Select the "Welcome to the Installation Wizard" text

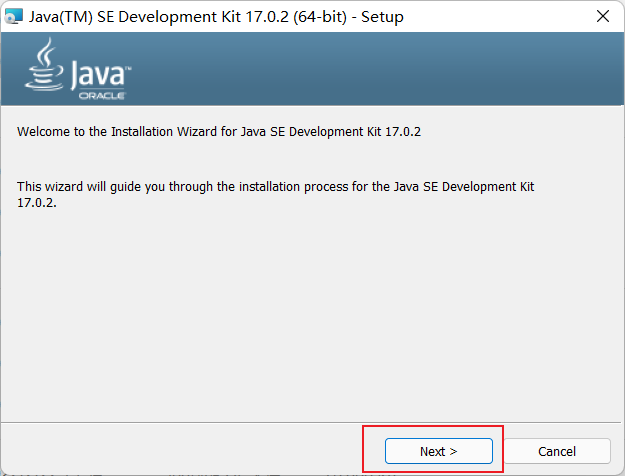(x=219, y=132)
